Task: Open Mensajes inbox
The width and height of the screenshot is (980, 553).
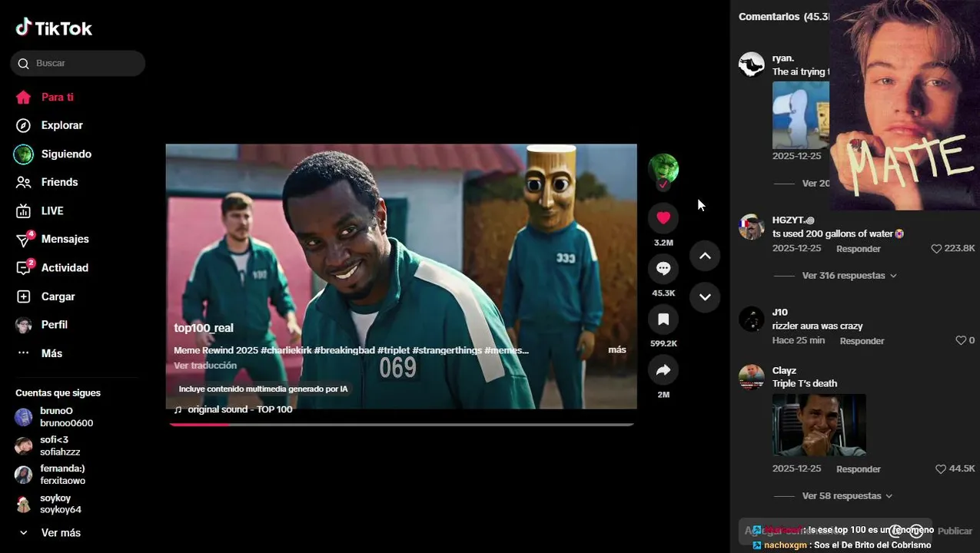Action: pyautogui.click(x=65, y=239)
